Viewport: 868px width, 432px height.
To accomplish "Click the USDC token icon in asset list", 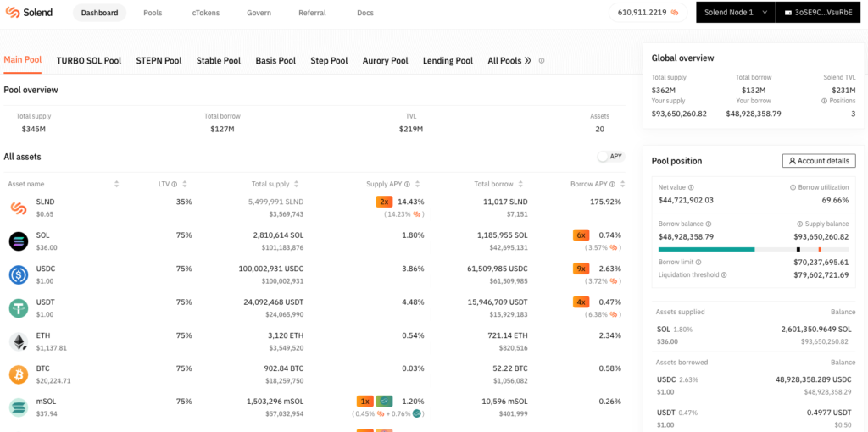I will pyautogui.click(x=19, y=275).
